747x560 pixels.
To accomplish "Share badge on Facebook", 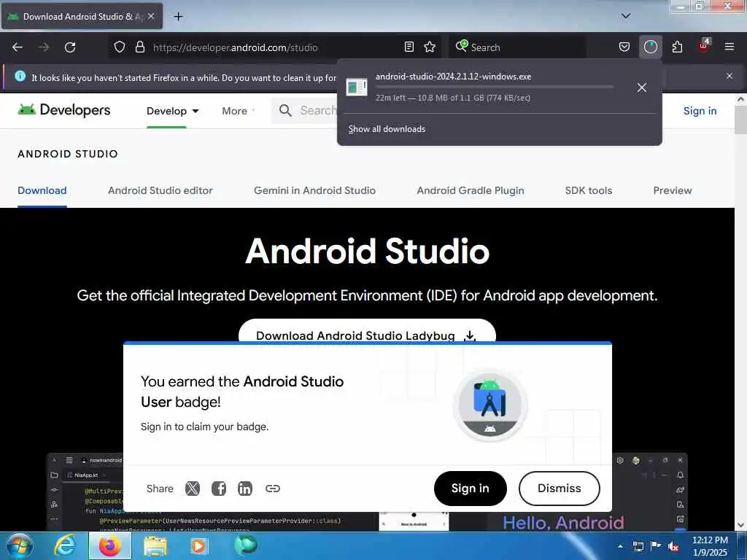I will pyautogui.click(x=219, y=489).
